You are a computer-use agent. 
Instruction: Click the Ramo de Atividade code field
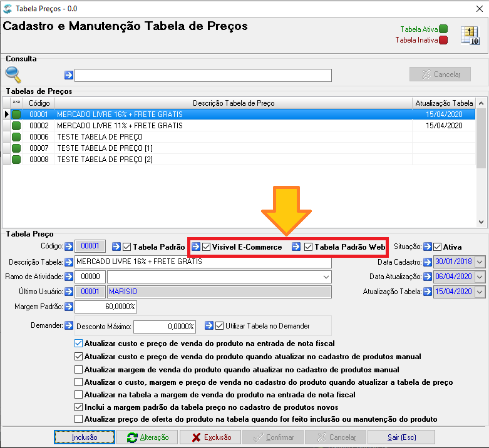(90, 277)
